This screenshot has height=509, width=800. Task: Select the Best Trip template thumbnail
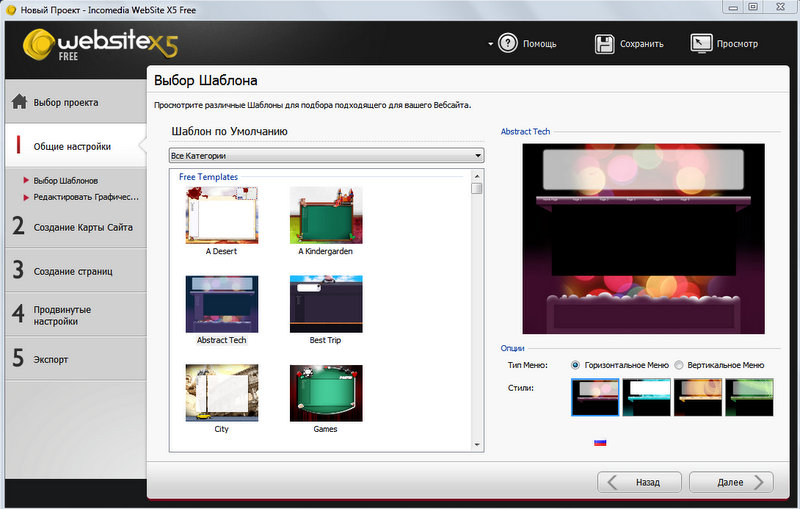(326, 304)
